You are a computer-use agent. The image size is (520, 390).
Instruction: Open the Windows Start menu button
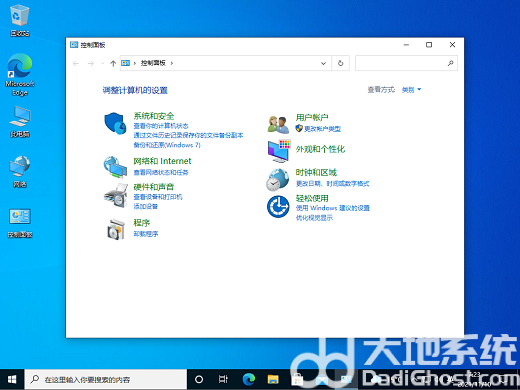[12, 379]
